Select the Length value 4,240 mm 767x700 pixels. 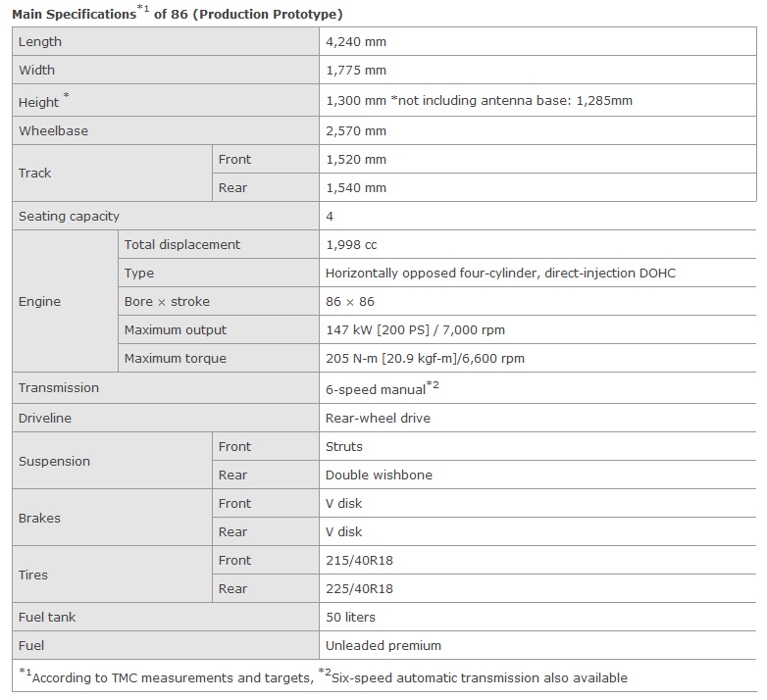pos(356,42)
